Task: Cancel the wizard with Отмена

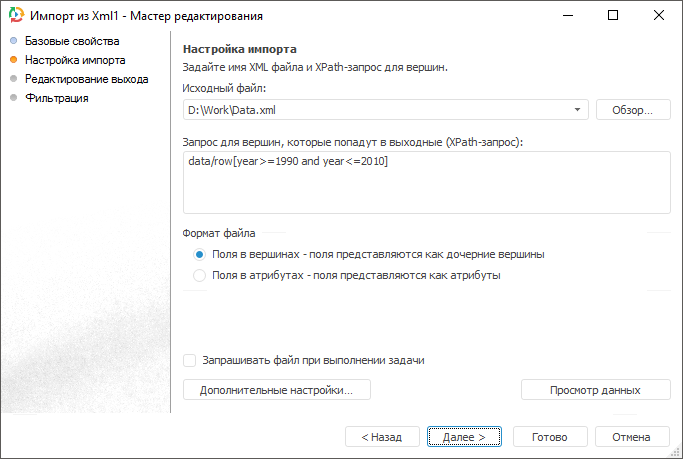Action: [631, 437]
